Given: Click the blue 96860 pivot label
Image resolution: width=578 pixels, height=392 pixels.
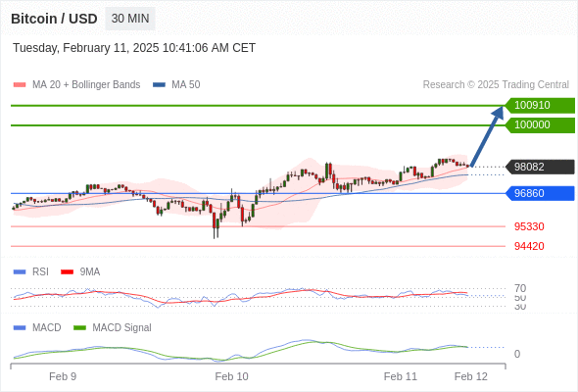Looking at the screenshot, I should 540,193.
